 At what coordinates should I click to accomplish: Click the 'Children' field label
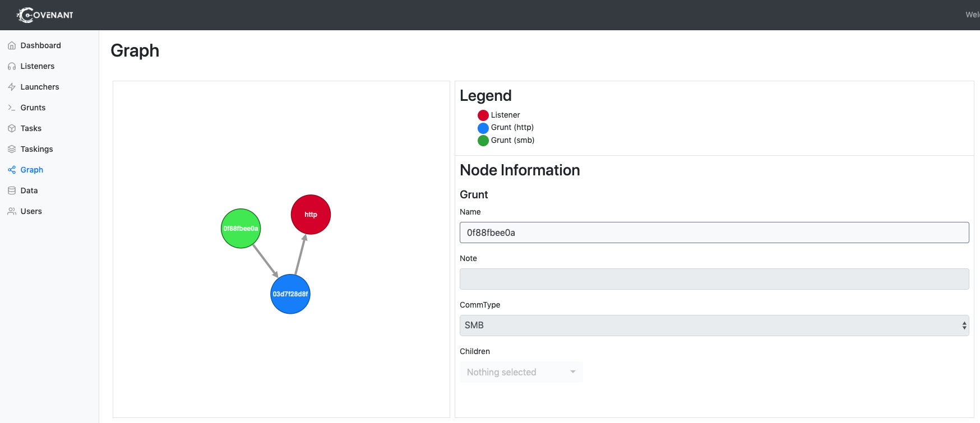click(475, 351)
